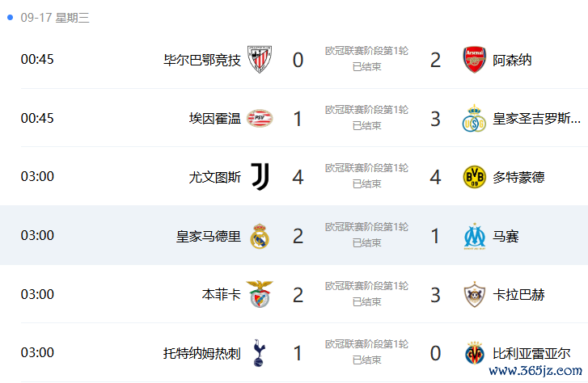Viewport: 588px width, 383px height.
Task: Select the Juventus logo
Action: (x=260, y=177)
